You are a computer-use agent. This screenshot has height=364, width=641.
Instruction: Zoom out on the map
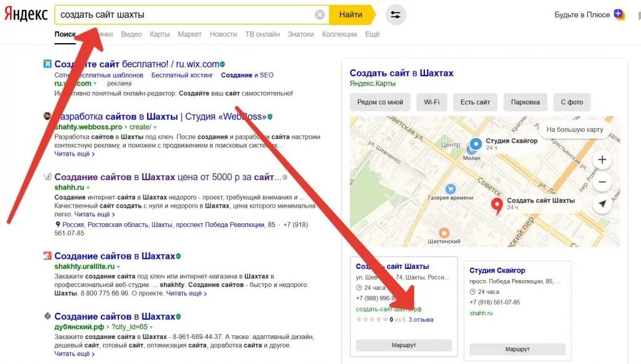click(602, 182)
